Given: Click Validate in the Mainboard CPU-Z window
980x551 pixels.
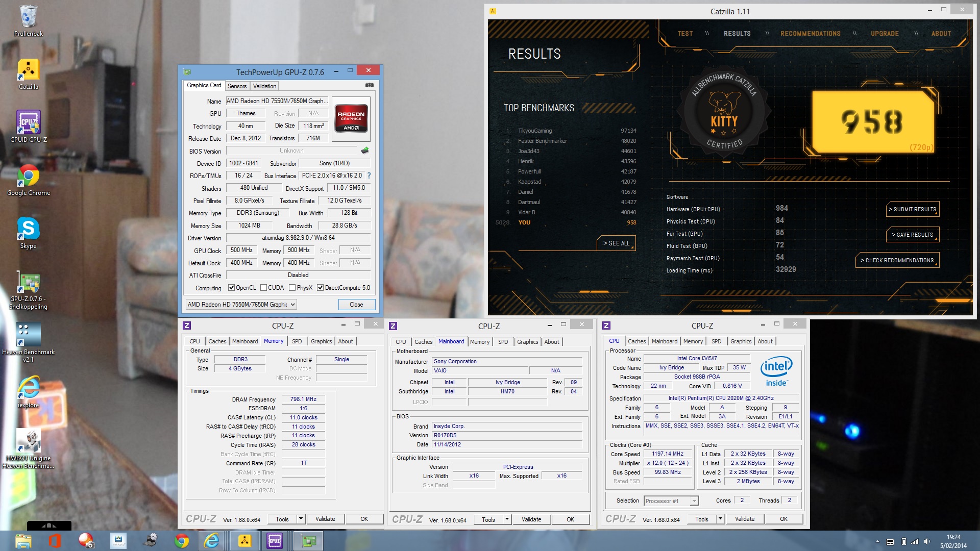Looking at the screenshot, I should [531, 519].
